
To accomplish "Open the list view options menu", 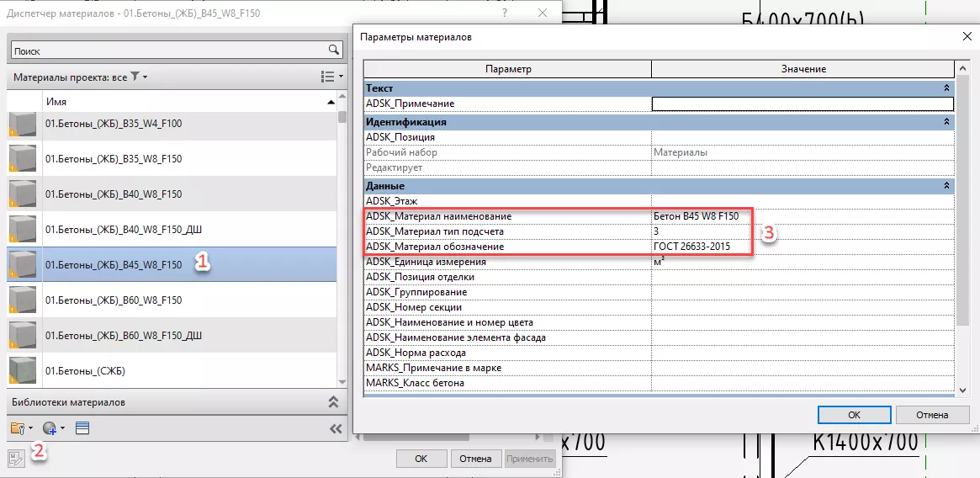I will (x=332, y=77).
